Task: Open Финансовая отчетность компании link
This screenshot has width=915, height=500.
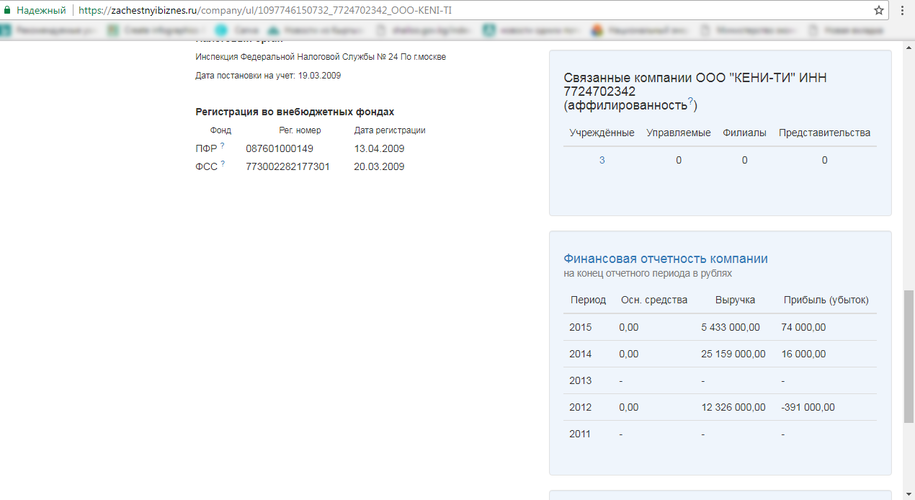Action: click(x=665, y=258)
